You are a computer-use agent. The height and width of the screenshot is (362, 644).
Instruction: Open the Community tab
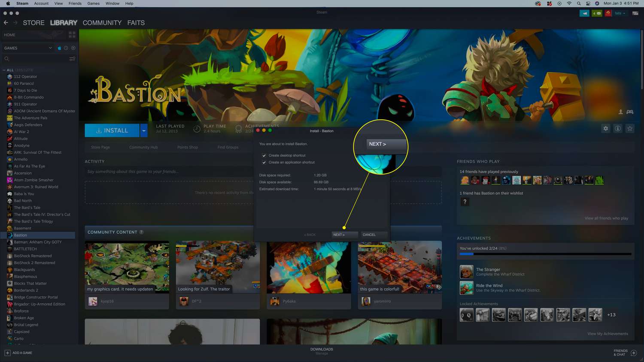coord(102,23)
